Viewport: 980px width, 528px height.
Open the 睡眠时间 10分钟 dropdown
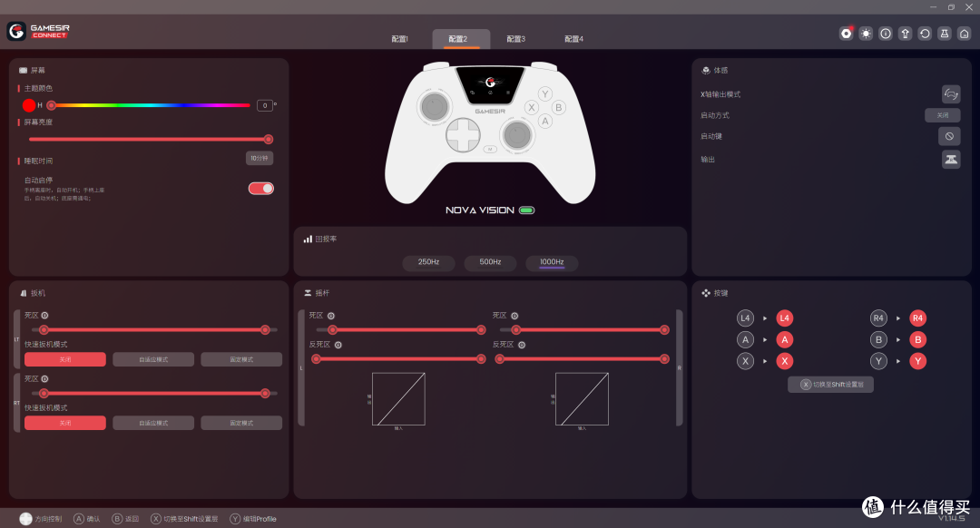pos(260,159)
